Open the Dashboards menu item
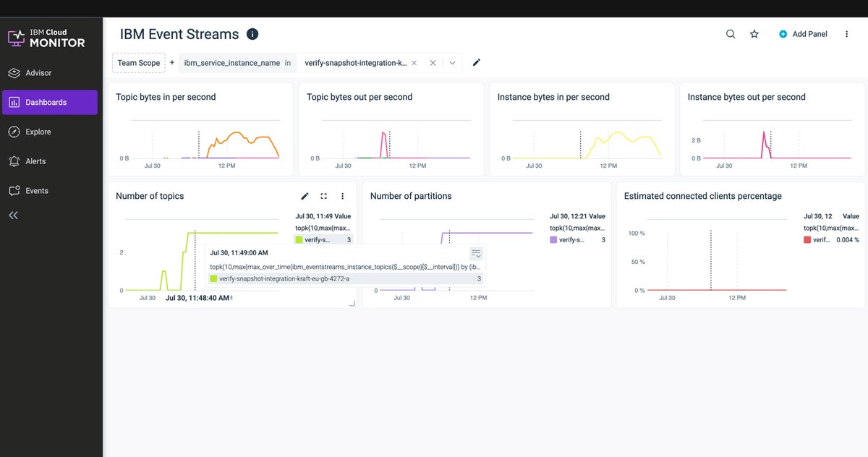Viewport: 868px width, 457px height. coord(50,103)
